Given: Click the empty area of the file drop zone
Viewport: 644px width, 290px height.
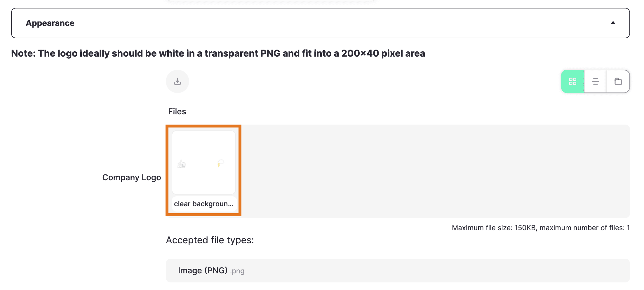Looking at the screenshot, I should (x=435, y=171).
